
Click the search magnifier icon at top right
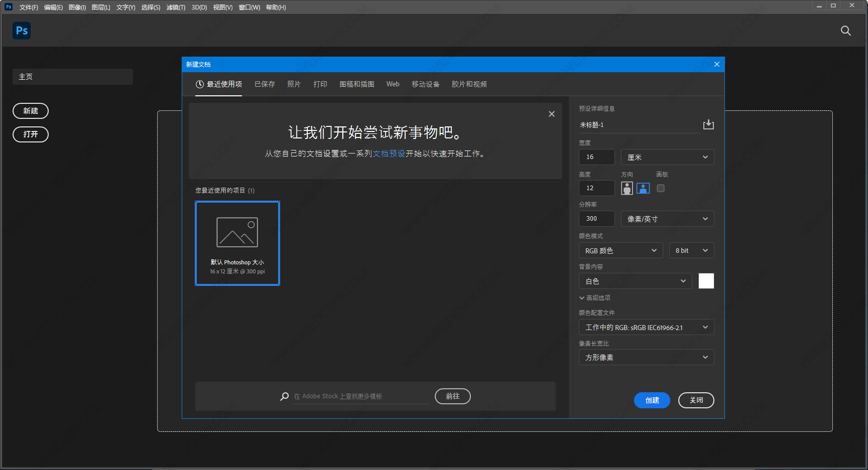click(845, 31)
